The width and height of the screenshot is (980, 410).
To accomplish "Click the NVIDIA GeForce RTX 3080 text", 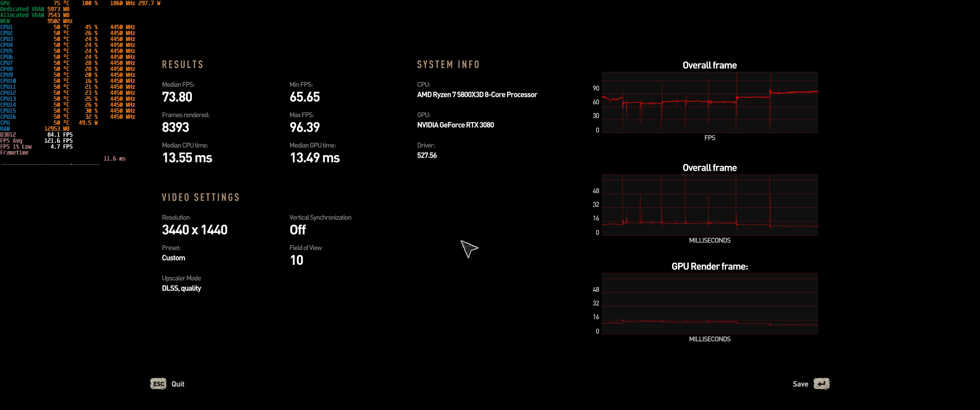I will (x=455, y=125).
